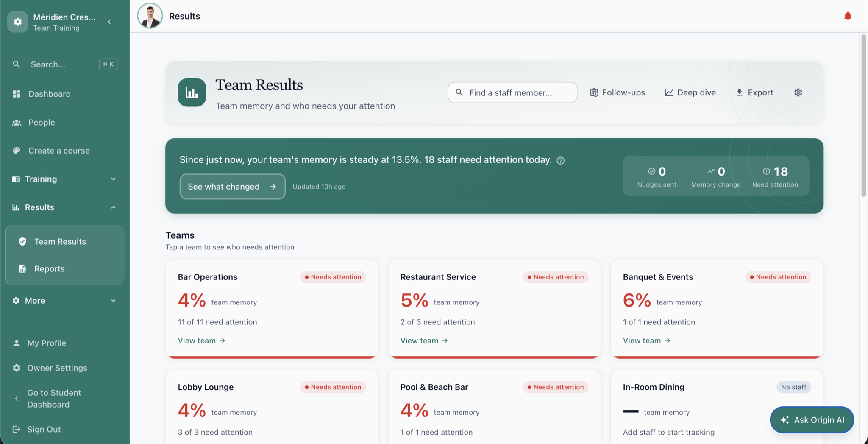Screen dimensions: 868x444
Task: Select Reports submenu item
Action: coord(65,268)
